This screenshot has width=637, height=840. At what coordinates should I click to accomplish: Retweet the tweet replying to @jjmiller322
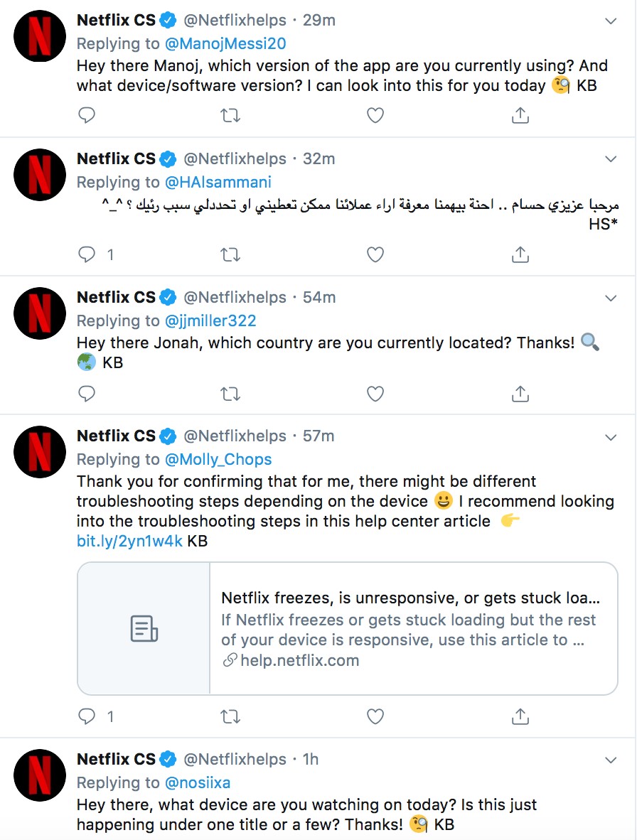click(230, 394)
